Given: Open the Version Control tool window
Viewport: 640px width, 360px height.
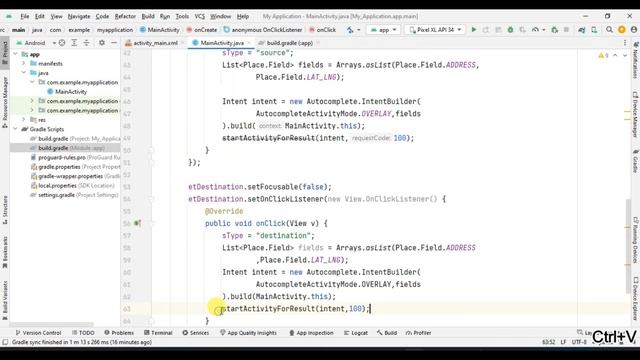Looking at the screenshot, I should 38,333.
